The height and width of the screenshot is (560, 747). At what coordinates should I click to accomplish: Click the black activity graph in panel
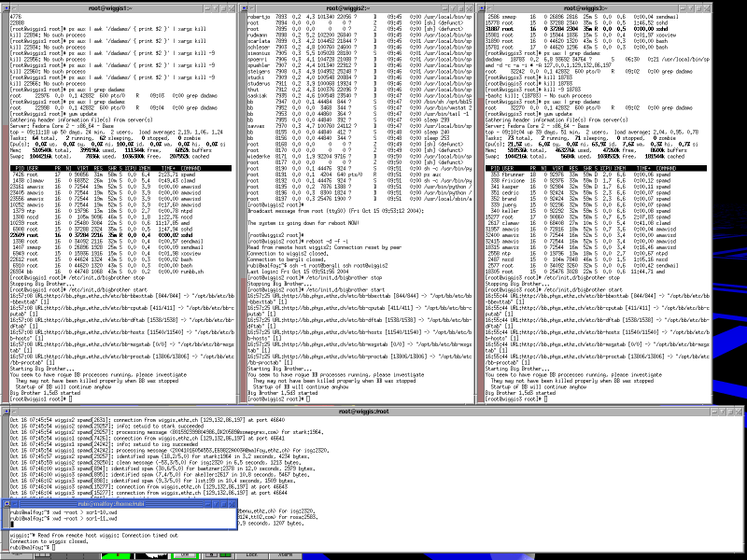click(x=151, y=555)
